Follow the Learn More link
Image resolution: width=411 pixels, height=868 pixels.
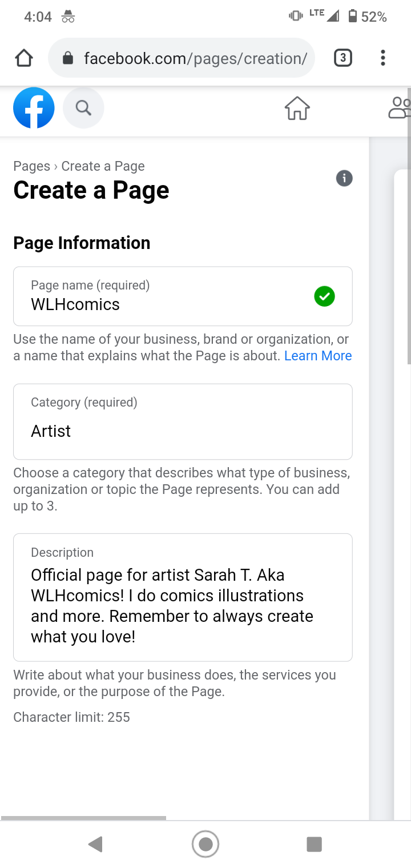(x=318, y=356)
